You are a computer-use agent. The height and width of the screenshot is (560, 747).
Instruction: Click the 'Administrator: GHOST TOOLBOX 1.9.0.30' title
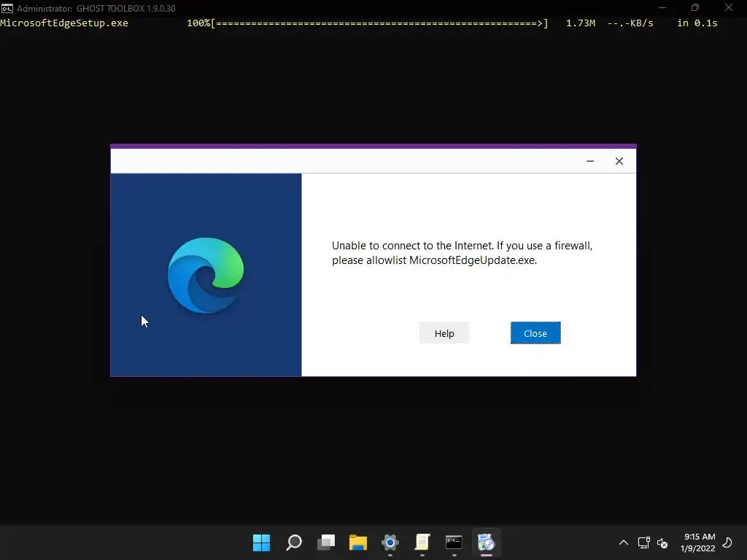point(96,9)
